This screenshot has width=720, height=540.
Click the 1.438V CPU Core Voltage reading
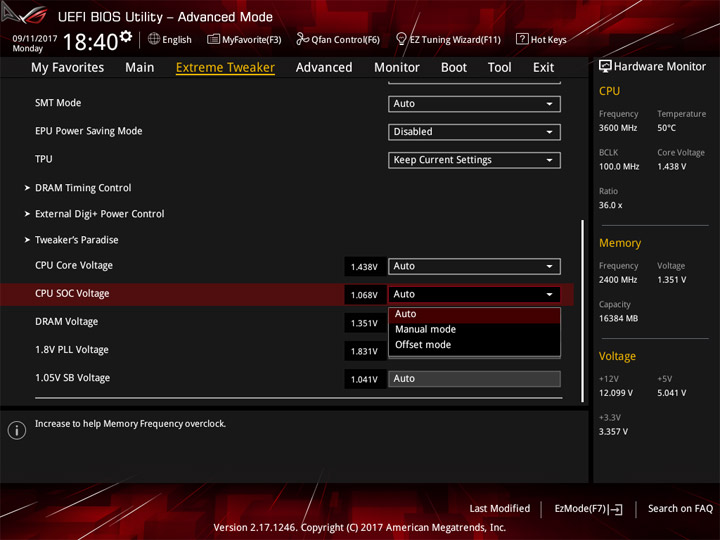tap(365, 267)
